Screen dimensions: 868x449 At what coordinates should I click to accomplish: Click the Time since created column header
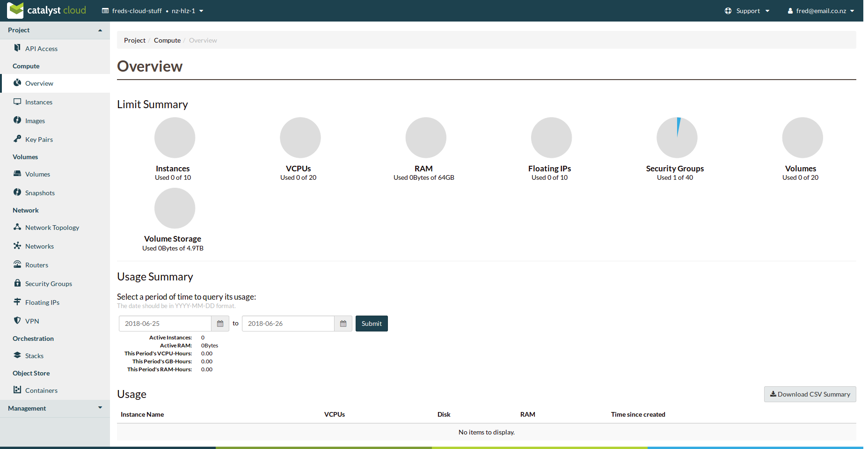tap(638, 414)
